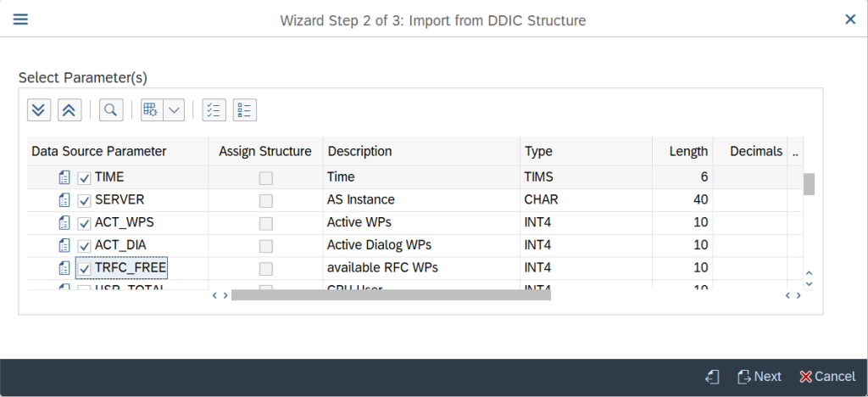The image size is (868, 397).
Task: Click the Expand All double-chevron icon
Action: [39, 110]
